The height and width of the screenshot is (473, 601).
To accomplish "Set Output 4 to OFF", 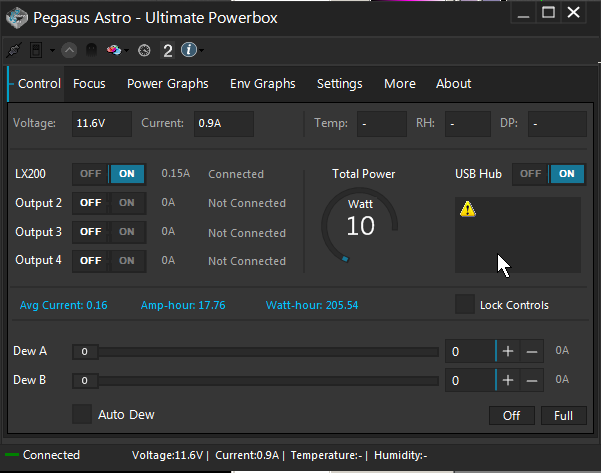I will [x=91, y=261].
